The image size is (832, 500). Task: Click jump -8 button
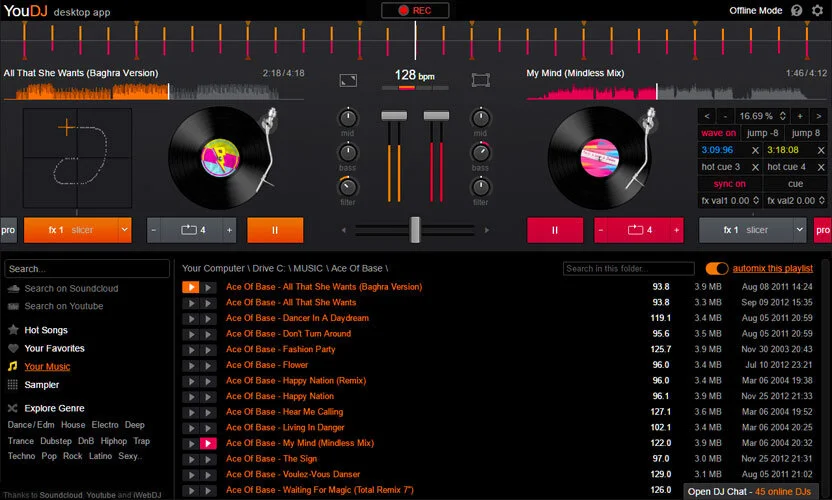point(762,133)
